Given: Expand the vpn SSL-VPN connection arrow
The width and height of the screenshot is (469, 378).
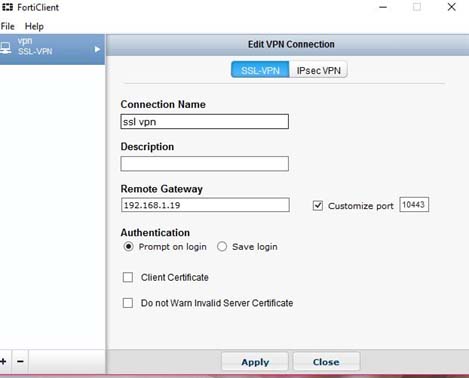Looking at the screenshot, I should tap(97, 49).
